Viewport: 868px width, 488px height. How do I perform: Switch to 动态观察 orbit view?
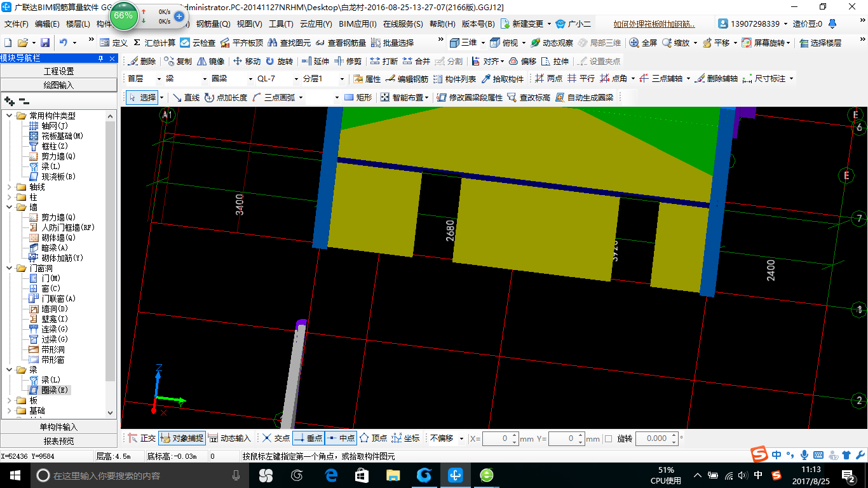click(x=552, y=43)
